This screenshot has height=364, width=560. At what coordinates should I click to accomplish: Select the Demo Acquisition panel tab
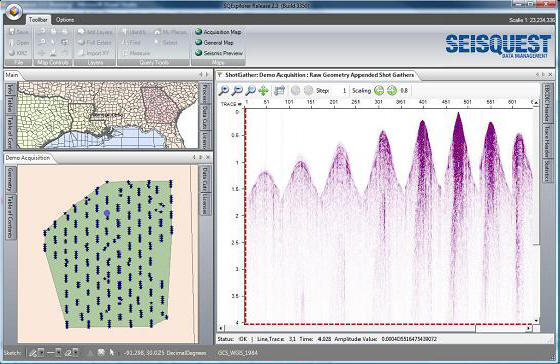28,158
